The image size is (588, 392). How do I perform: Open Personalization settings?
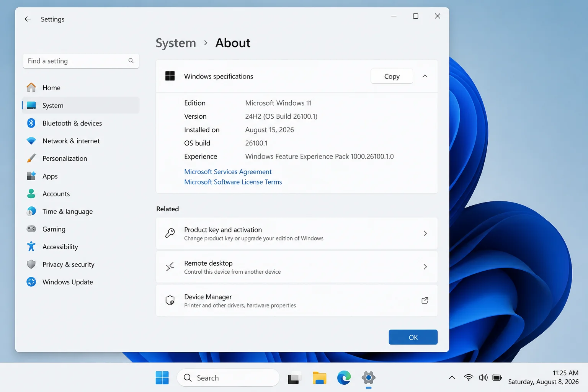[x=81, y=158]
